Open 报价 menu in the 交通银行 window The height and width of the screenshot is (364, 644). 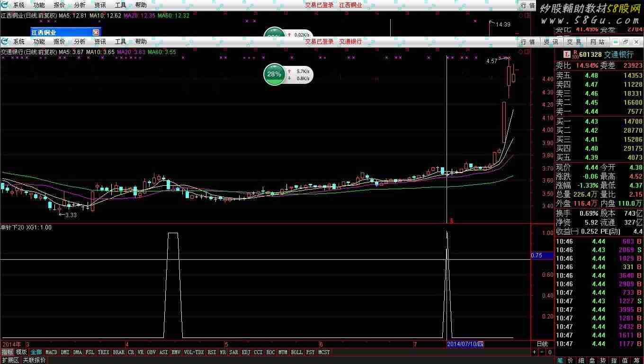[60, 42]
